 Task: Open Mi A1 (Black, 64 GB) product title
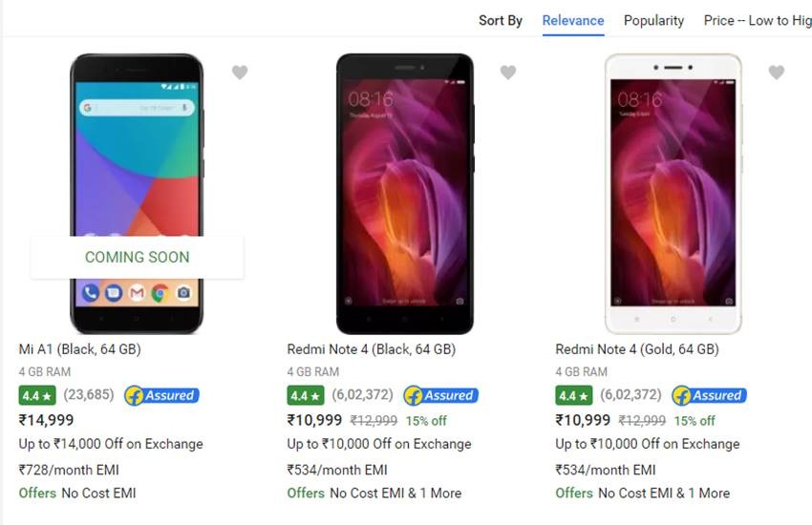(80, 349)
